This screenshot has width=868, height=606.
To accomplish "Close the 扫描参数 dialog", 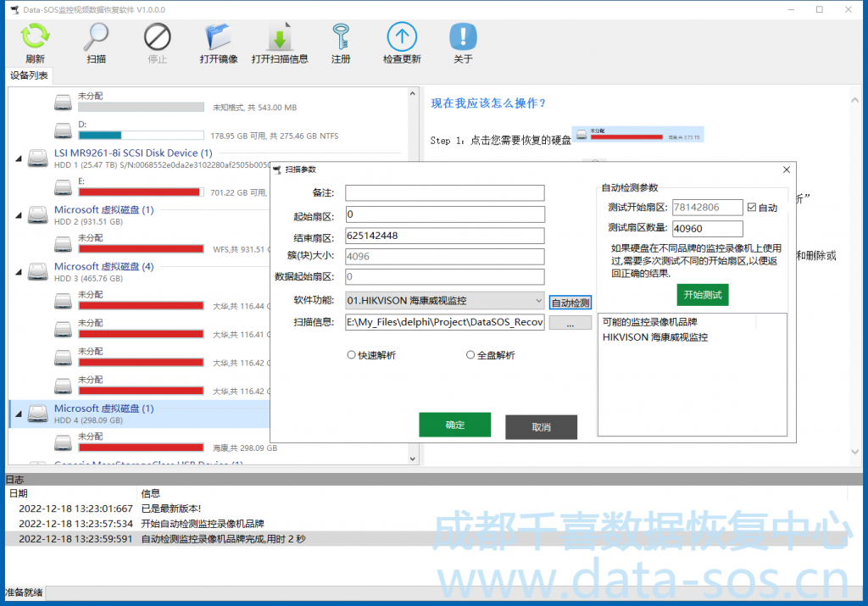I will coord(785,170).
